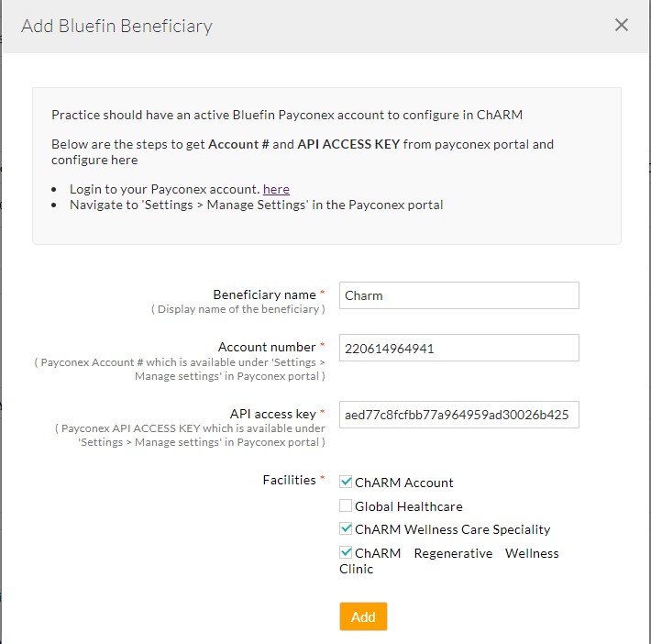
Task: Select the API access key field
Action: click(x=458, y=415)
